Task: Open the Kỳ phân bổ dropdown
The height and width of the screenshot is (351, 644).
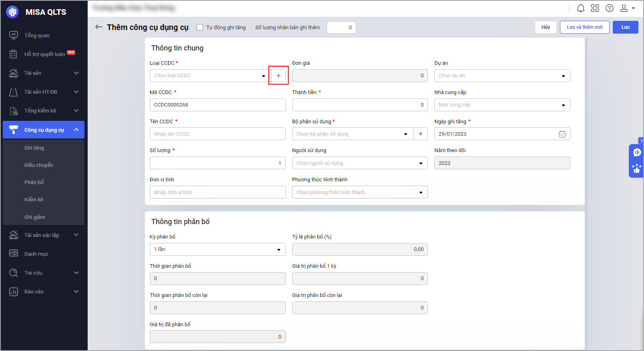Action: click(279, 249)
